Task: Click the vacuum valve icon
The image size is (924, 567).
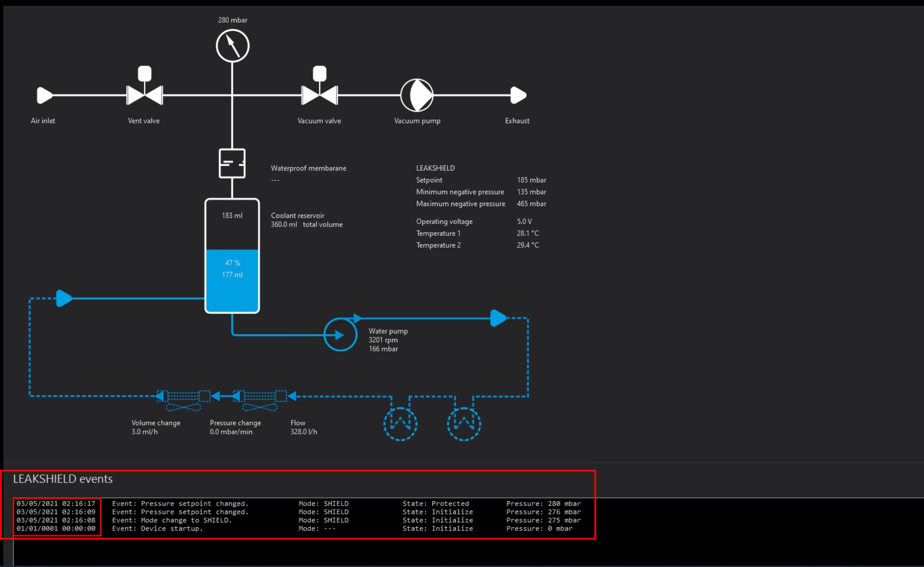Action: (x=320, y=94)
